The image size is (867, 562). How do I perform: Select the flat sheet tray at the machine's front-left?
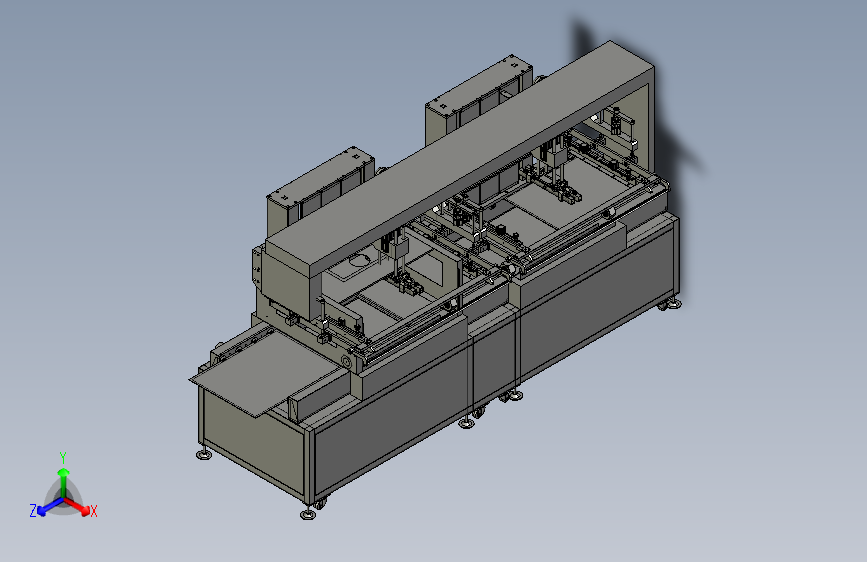click(x=265, y=374)
